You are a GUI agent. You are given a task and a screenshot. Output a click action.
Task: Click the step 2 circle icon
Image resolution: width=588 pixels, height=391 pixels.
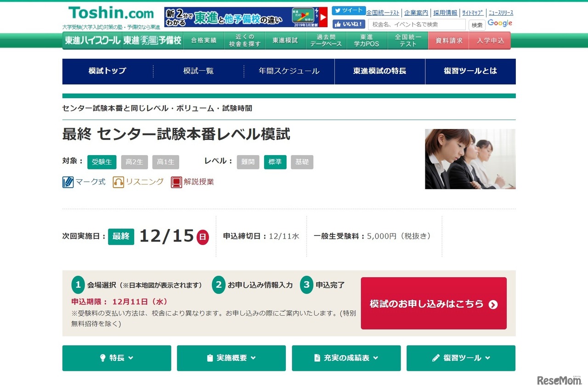click(219, 285)
